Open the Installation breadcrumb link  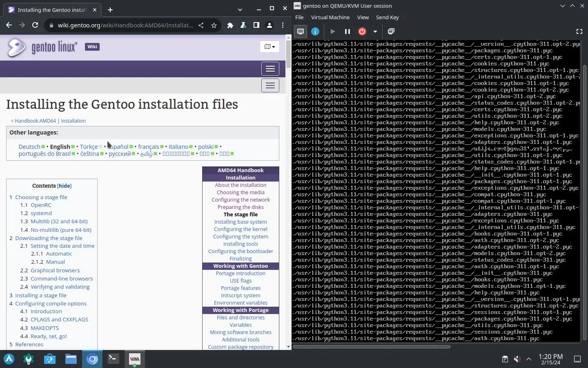73,121
